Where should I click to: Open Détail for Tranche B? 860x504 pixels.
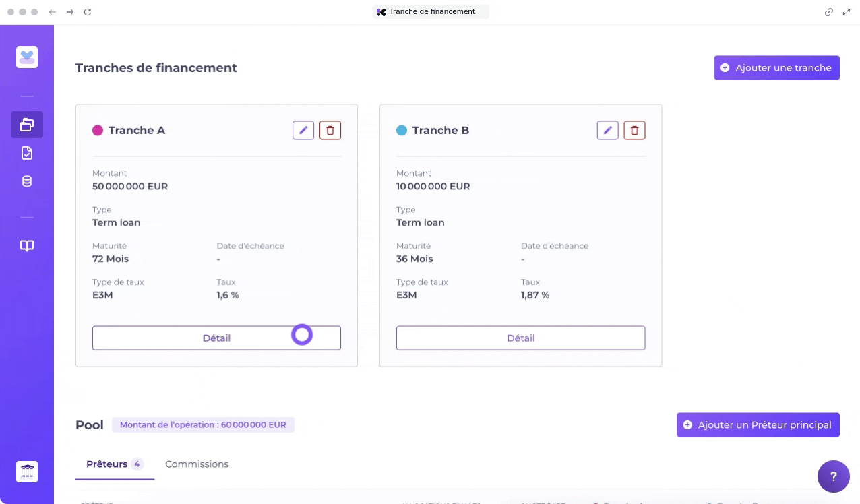(x=520, y=338)
